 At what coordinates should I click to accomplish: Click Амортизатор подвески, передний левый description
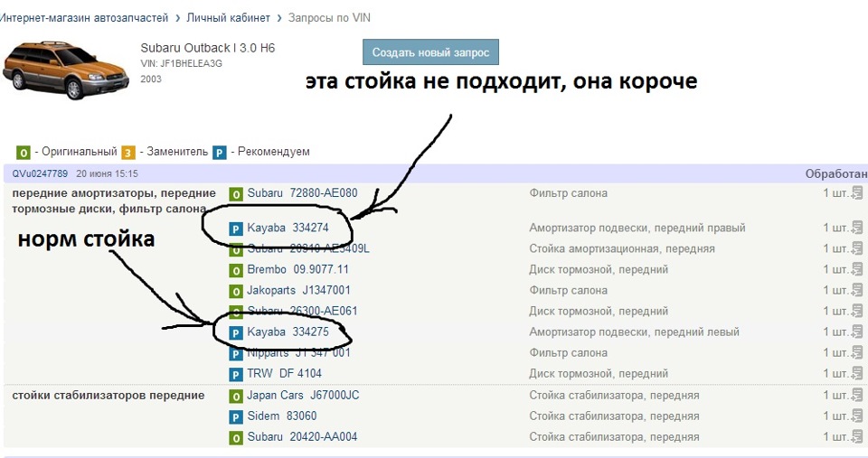pos(634,332)
